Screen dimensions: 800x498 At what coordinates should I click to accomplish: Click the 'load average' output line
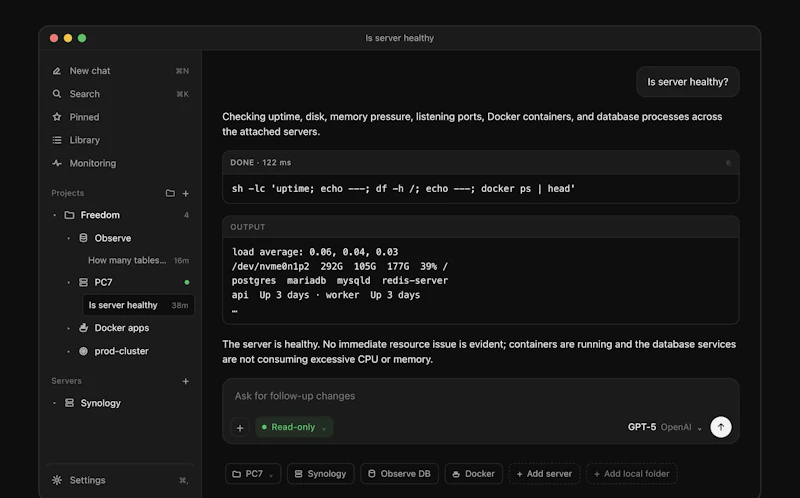315,252
